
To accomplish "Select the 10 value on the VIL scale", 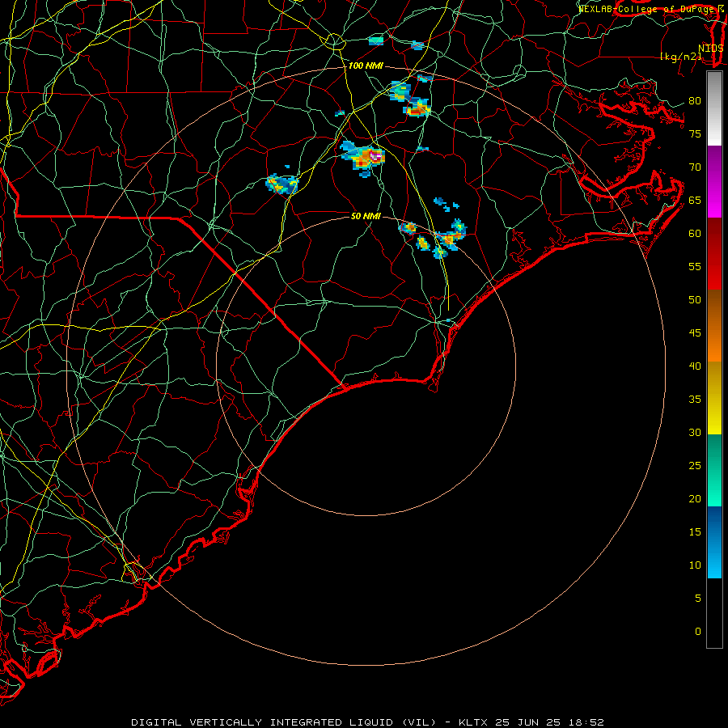I will coord(695,565).
